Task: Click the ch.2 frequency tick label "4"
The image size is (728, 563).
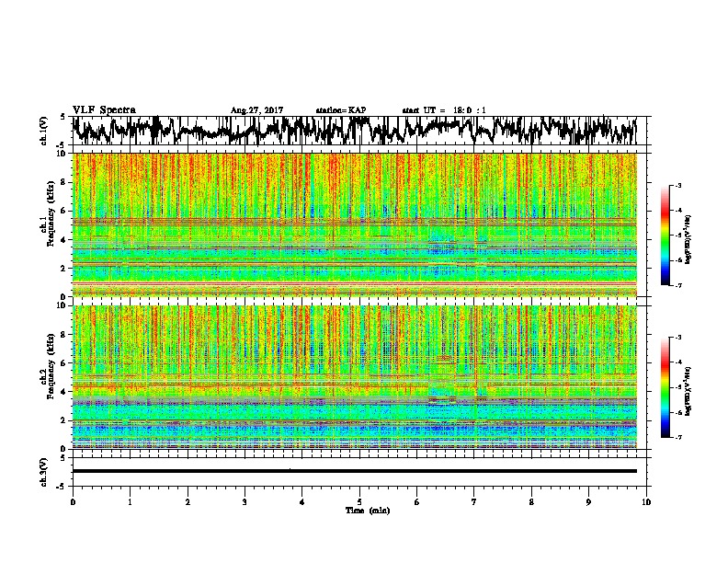Action: pyautogui.click(x=64, y=392)
